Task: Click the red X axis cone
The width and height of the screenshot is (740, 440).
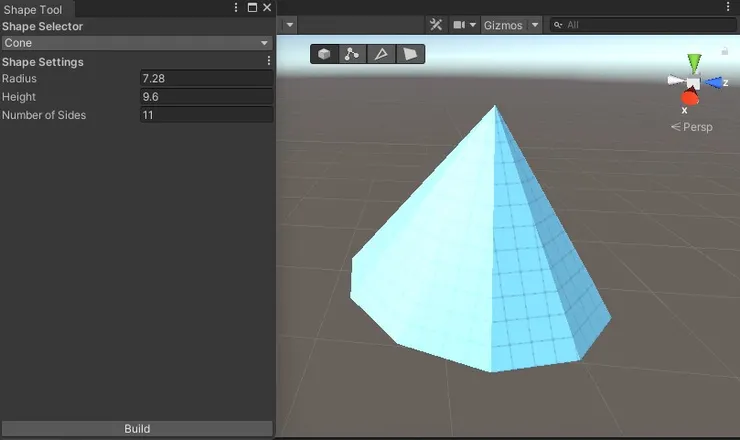Action: pos(688,98)
